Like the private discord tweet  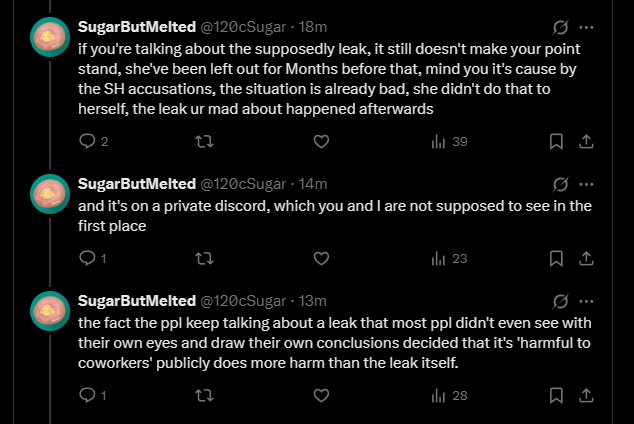coord(321,258)
